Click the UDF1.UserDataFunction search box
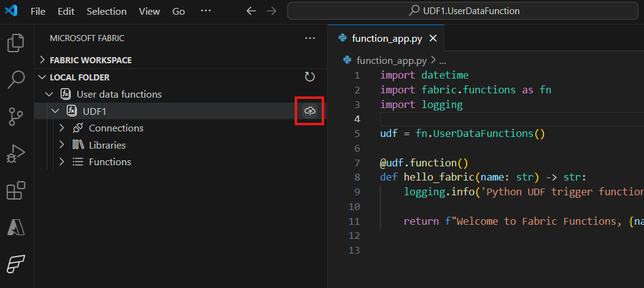The image size is (644, 288). 463,11
